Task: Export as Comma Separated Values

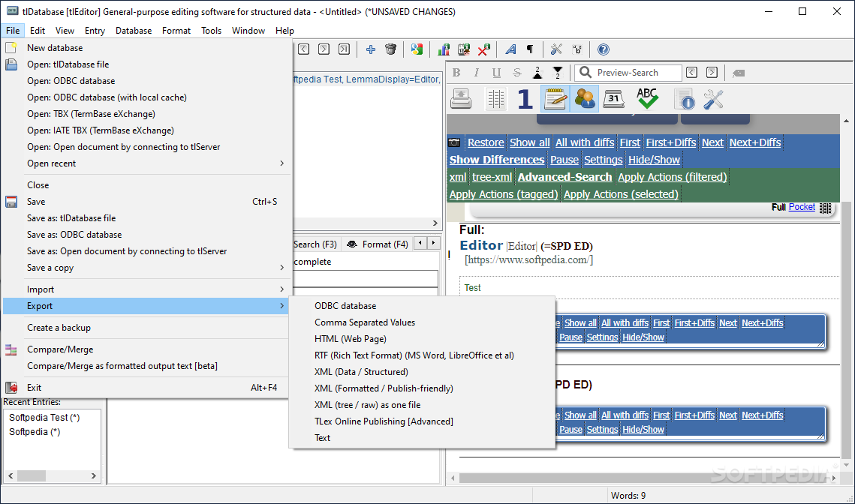Action: tap(422, 322)
